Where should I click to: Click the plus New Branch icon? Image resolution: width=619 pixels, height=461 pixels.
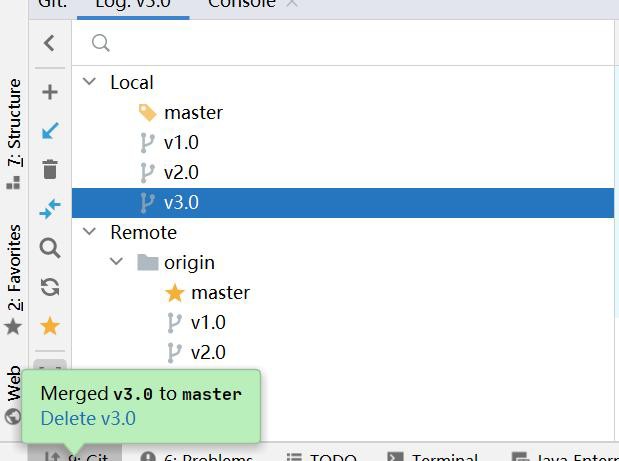point(49,92)
